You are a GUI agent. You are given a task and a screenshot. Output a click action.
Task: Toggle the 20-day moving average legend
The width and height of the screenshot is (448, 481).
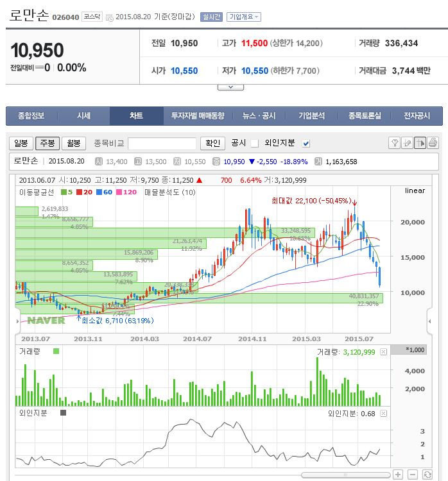click(84, 192)
